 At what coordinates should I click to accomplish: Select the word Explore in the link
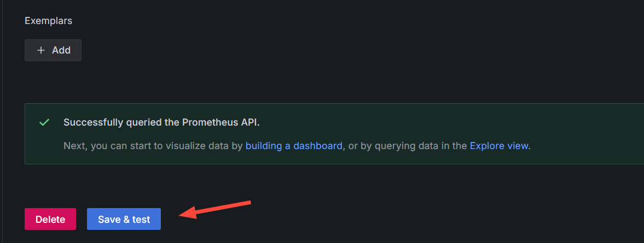pos(485,146)
